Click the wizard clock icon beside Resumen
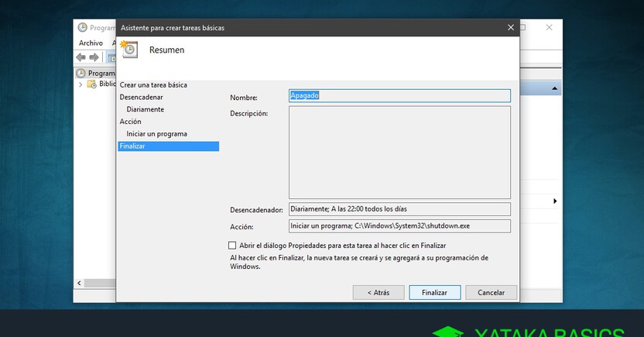Image resolution: width=644 pixels, height=337 pixels. coord(129,49)
